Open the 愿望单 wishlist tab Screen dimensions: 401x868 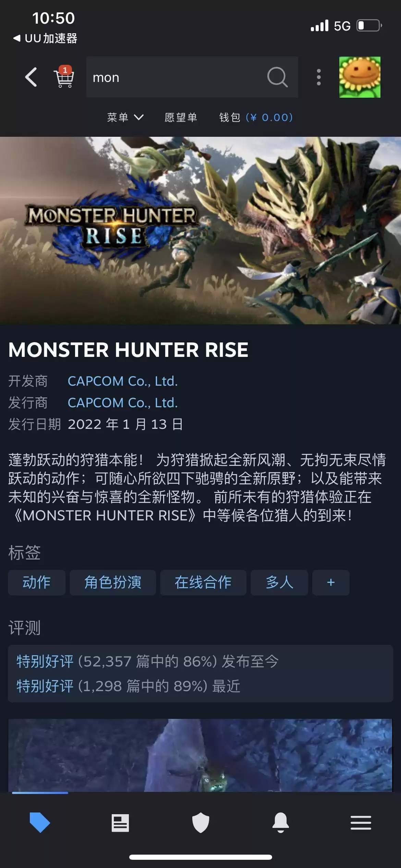click(181, 118)
